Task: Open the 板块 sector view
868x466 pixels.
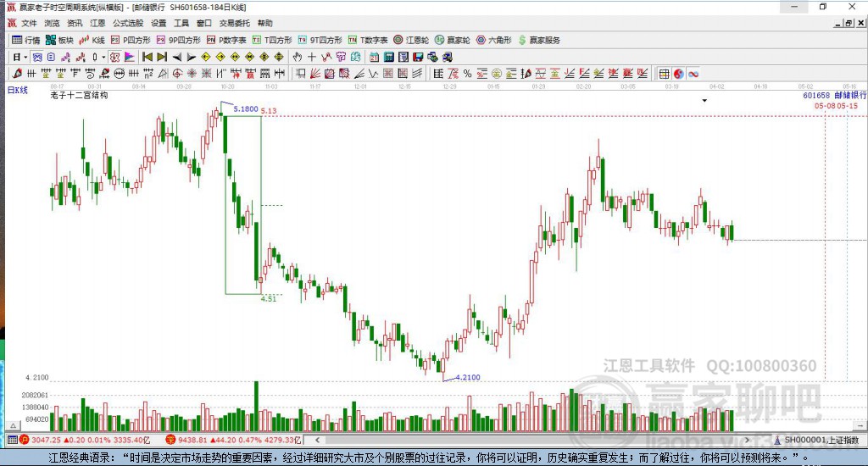Action: 60,40
